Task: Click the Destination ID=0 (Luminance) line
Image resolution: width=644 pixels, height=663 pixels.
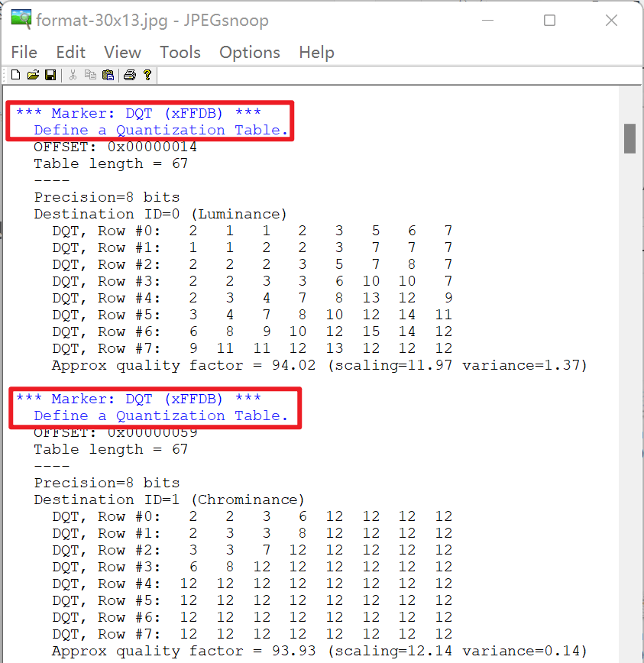Action: coord(160,214)
